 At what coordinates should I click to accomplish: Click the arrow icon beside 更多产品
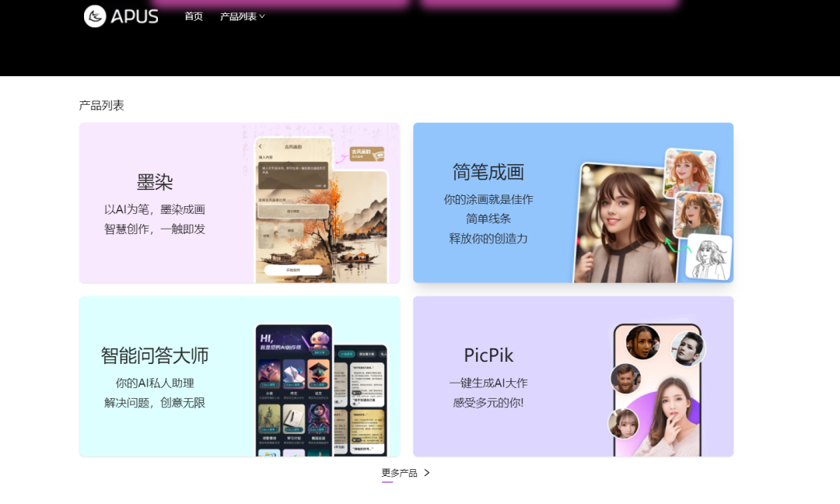tap(426, 473)
